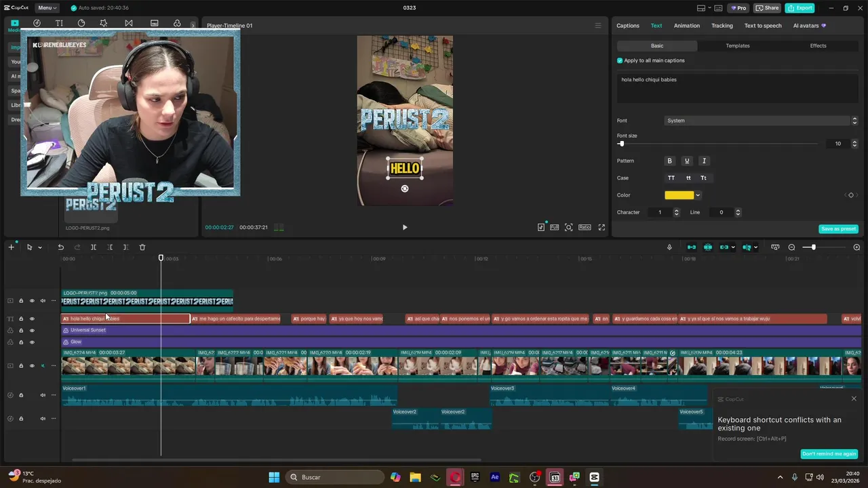Hide the Universal Sunset filter track

click(32, 331)
